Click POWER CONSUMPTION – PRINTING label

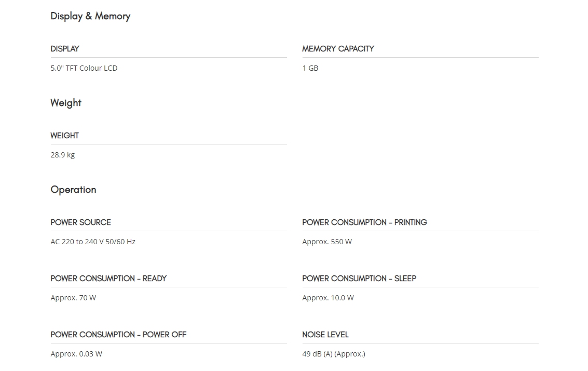(x=364, y=222)
